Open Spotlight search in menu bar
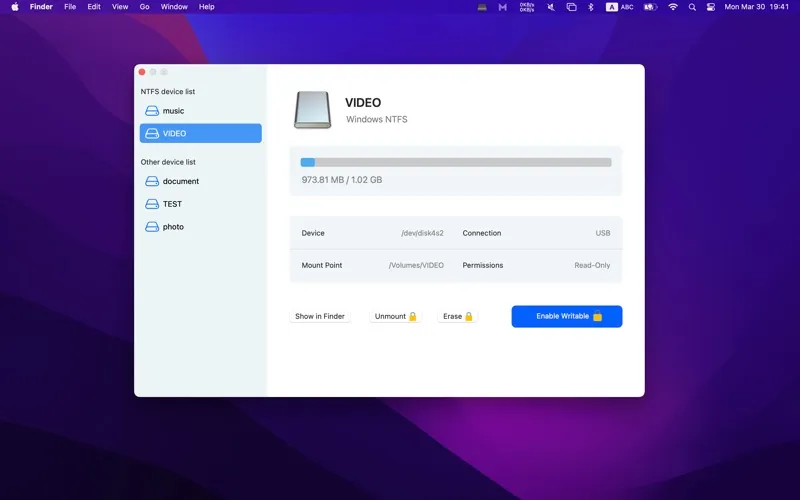 pyautogui.click(x=692, y=7)
